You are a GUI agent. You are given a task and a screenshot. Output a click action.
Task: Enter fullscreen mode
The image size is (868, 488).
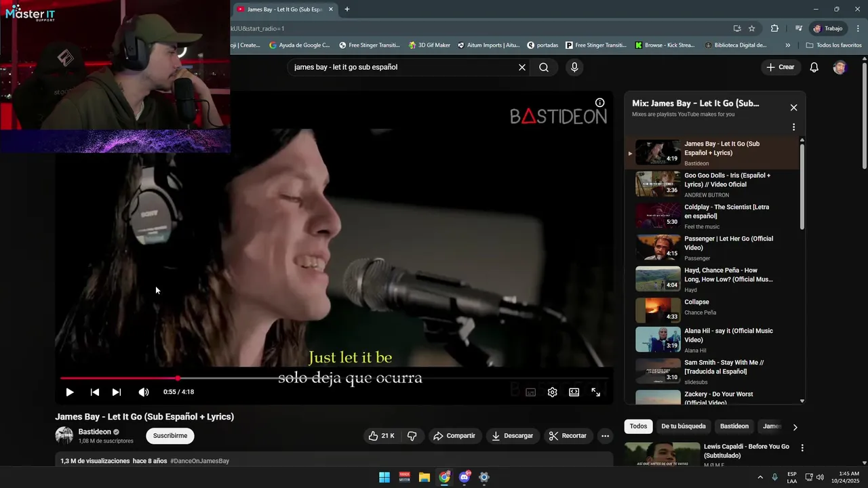pos(596,392)
